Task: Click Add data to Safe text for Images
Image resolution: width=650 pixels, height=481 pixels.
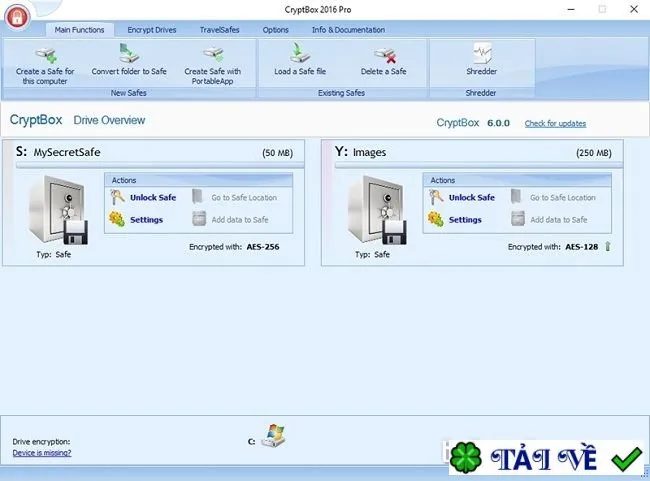Action: [x=559, y=220]
